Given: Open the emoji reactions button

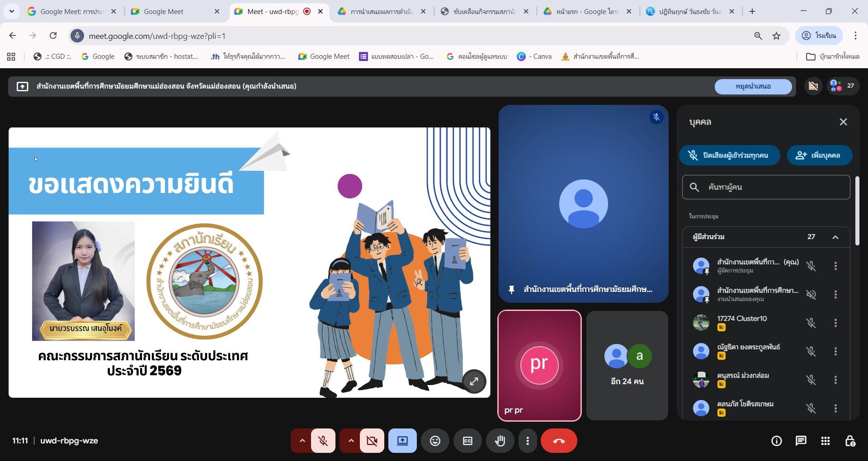Looking at the screenshot, I should click(435, 441).
